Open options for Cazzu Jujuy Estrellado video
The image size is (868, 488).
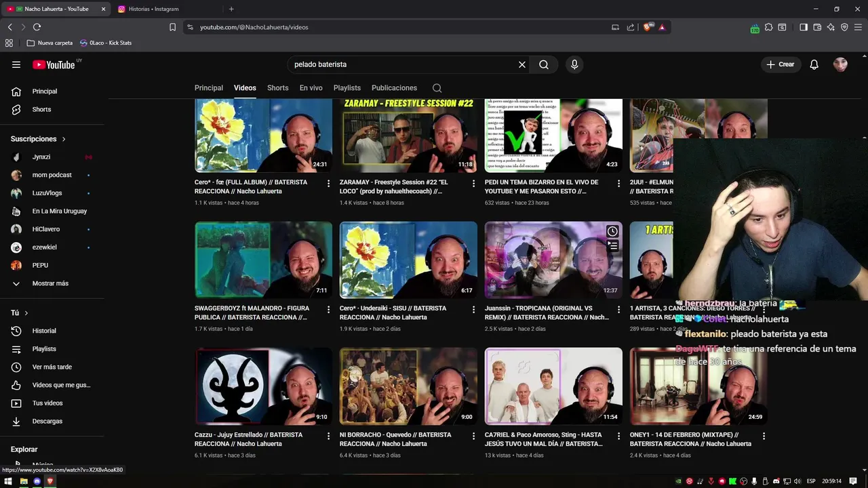coord(328,436)
